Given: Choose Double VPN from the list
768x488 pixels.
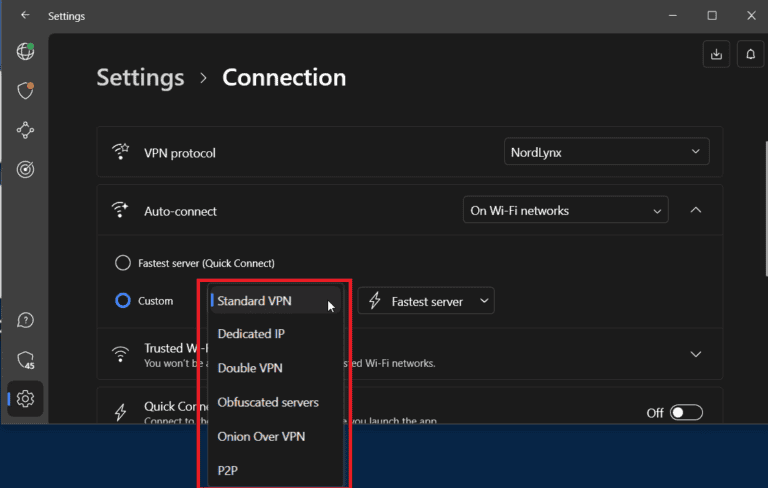Looking at the screenshot, I should [250, 368].
